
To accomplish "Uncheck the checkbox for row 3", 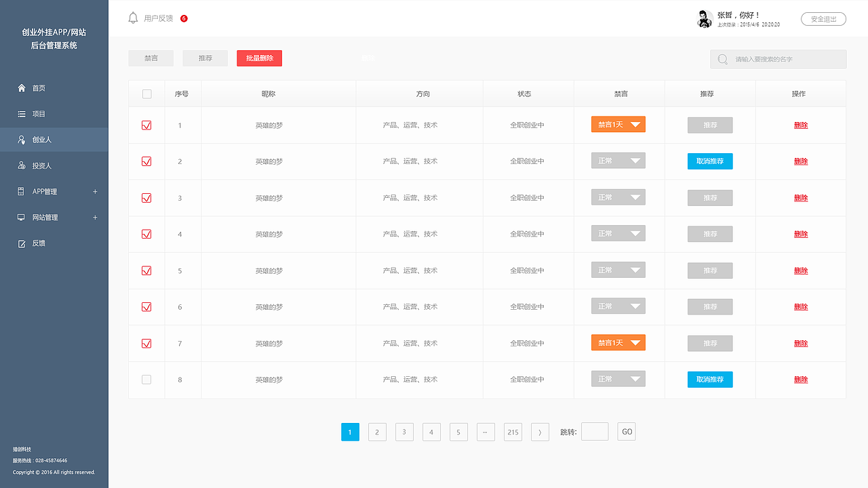I will click(146, 198).
